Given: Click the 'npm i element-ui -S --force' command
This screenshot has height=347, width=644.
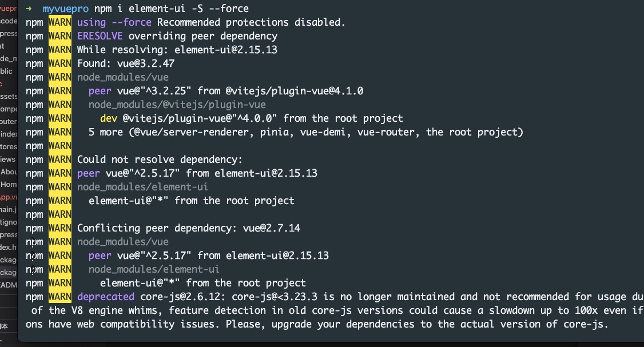Looking at the screenshot, I should [171, 9].
